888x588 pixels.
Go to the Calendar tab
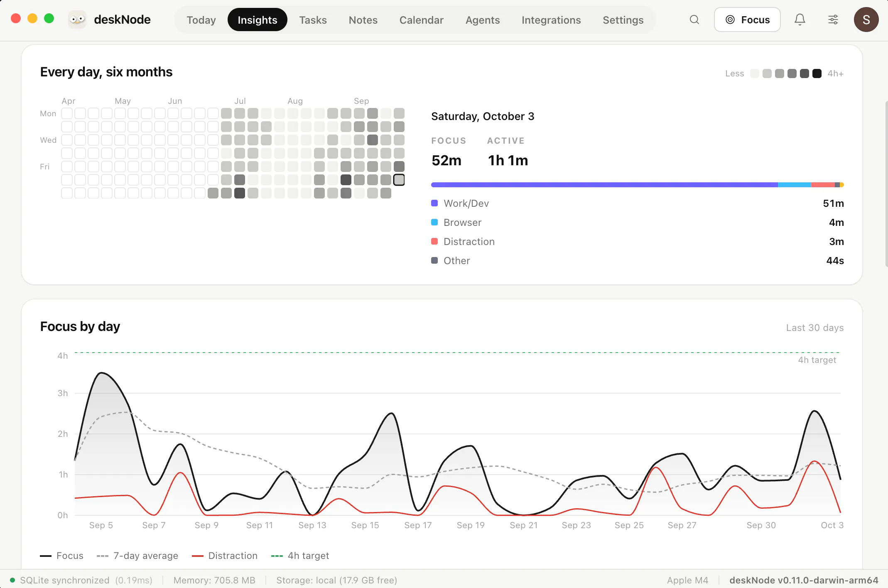[x=422, y=20]
